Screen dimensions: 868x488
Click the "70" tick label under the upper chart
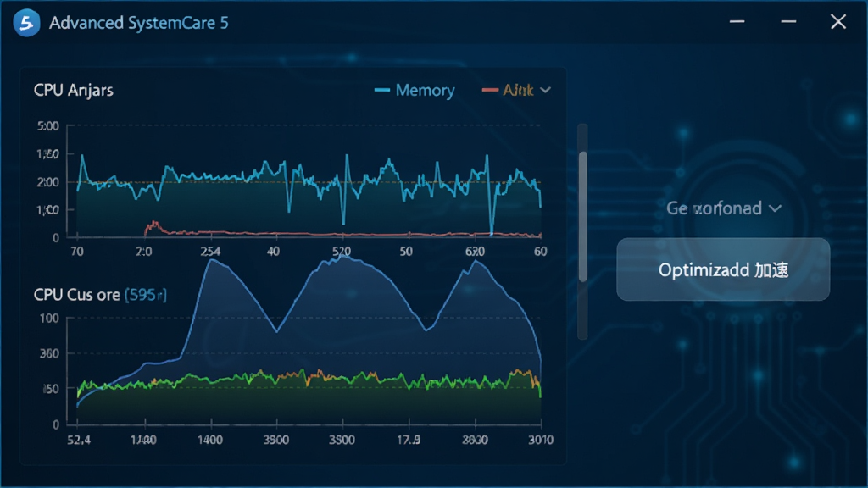click(x=77, y=252)
